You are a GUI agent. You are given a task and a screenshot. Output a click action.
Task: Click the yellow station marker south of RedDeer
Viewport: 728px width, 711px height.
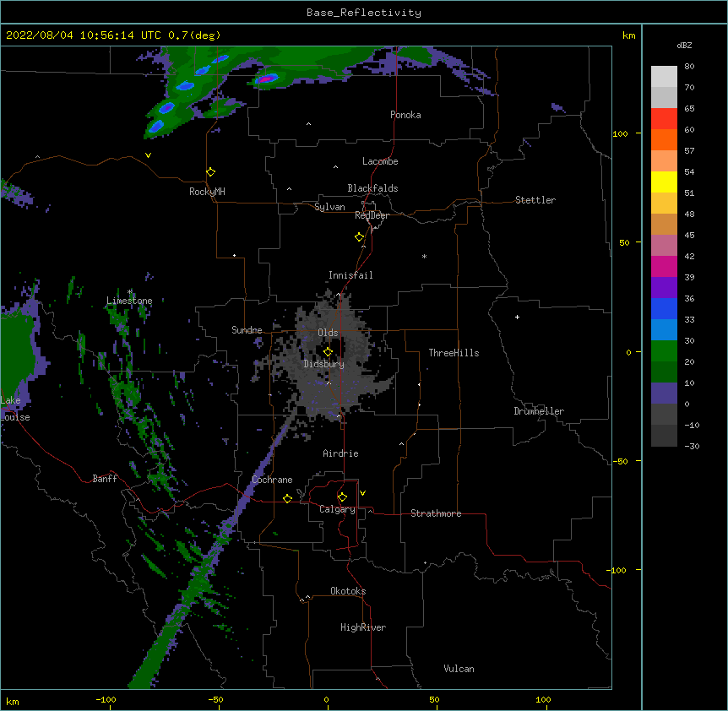(360, 237)
